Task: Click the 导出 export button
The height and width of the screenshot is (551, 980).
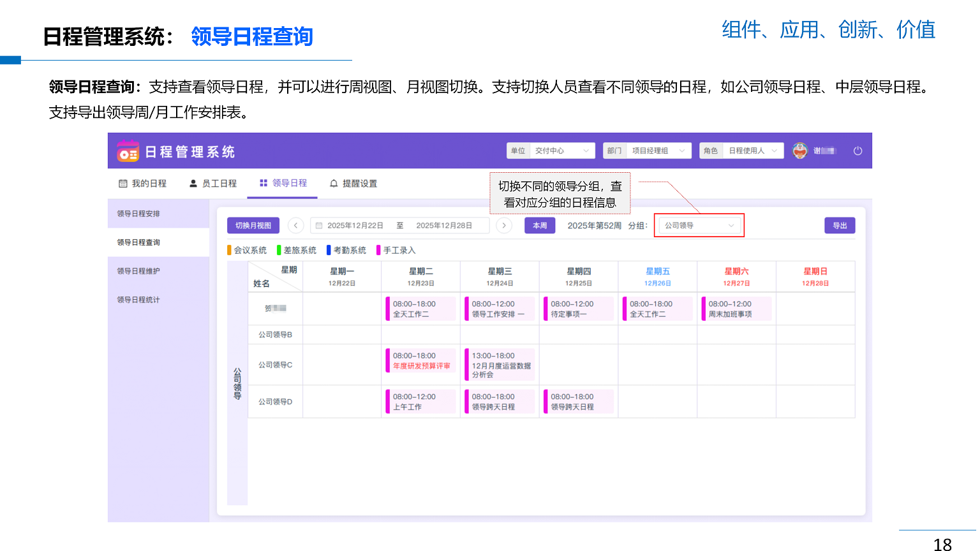Action: pos(840,226)
